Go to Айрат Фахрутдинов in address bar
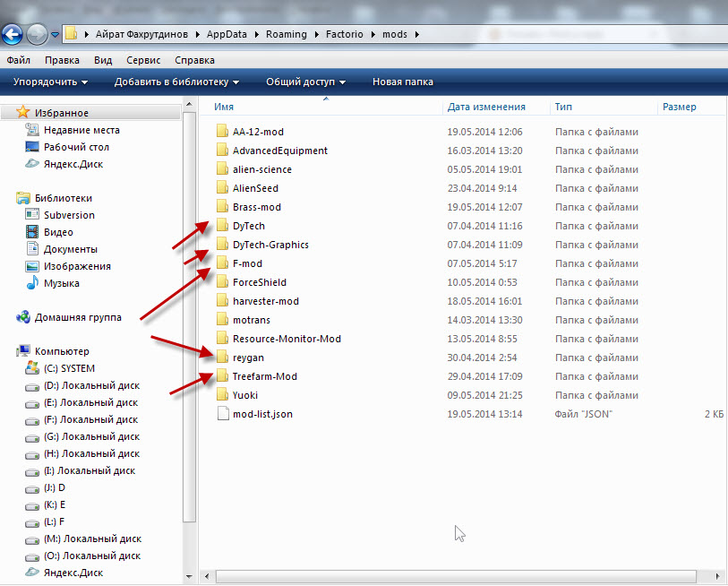 (x=141, y=34)
